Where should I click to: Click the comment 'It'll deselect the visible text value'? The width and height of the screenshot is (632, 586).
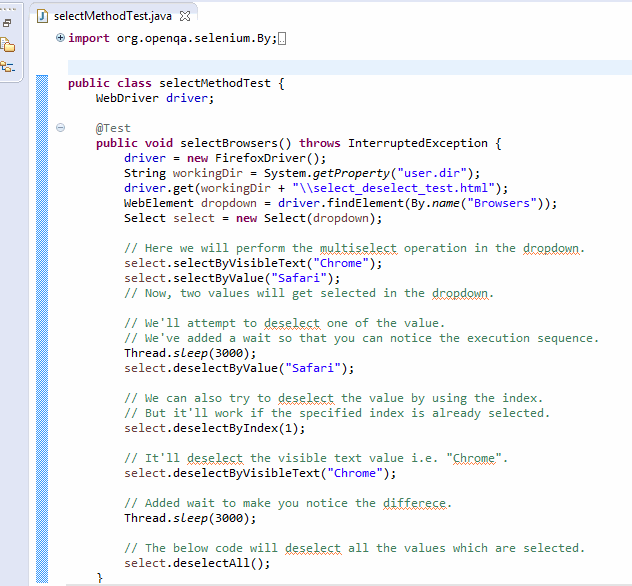coord(316,458)
